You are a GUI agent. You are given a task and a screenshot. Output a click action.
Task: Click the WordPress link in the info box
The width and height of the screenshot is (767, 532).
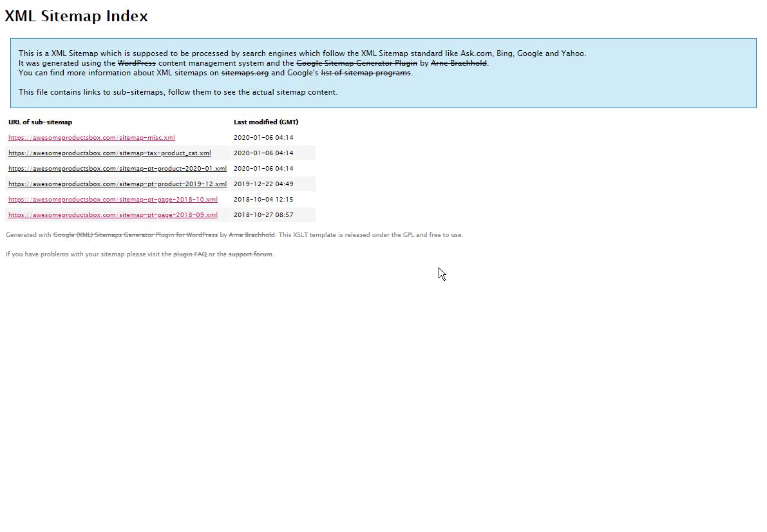(137, 63)
